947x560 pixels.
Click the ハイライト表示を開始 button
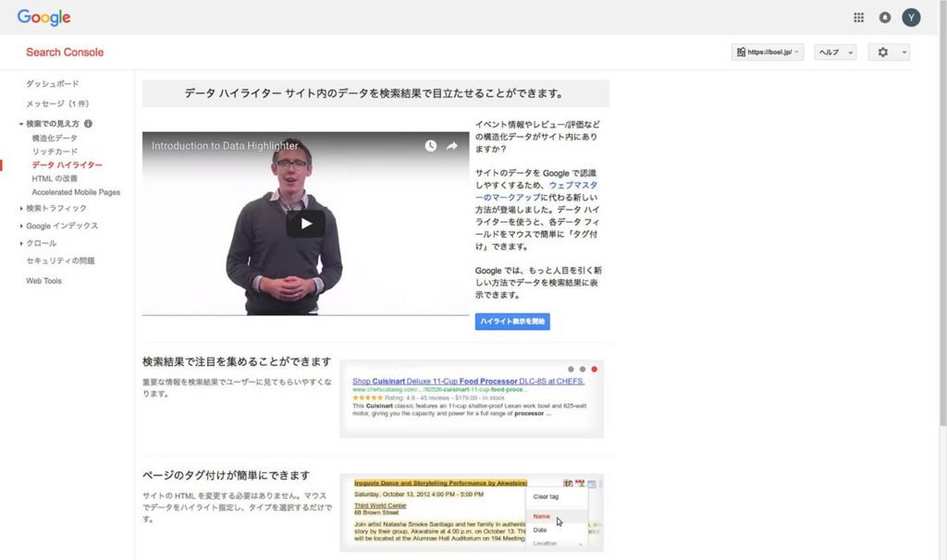coord(512,322)
